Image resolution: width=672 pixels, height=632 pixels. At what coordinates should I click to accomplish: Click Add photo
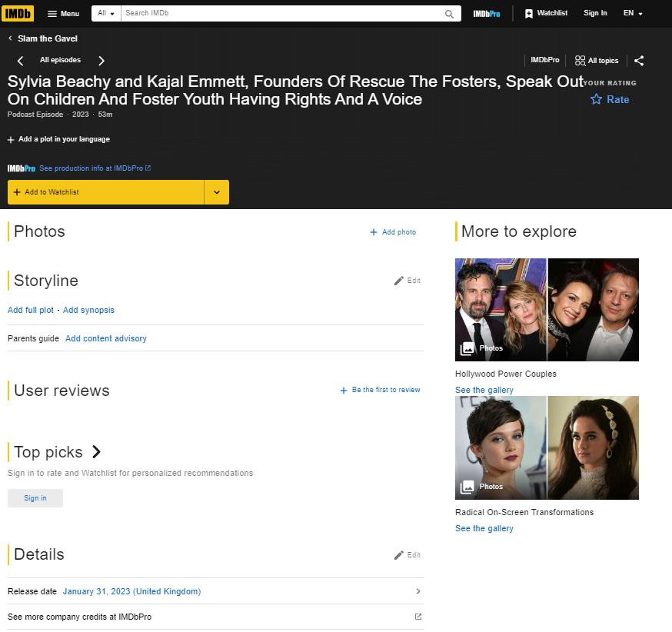[393, 231]
